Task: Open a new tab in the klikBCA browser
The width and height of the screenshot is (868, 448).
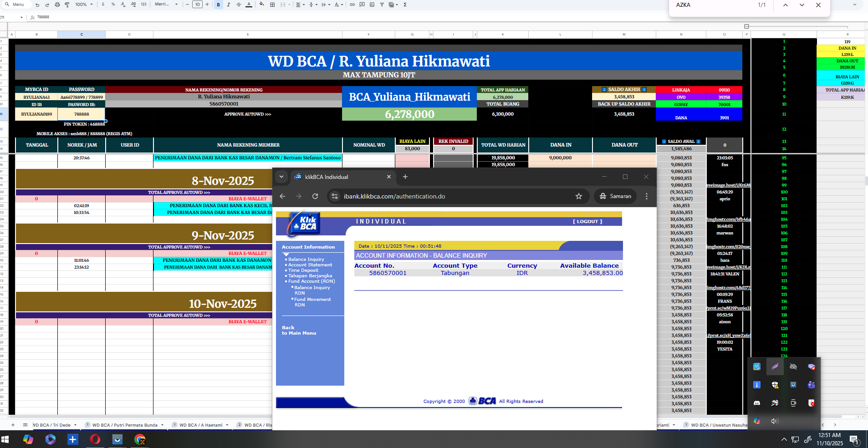Action: point(405,177)
